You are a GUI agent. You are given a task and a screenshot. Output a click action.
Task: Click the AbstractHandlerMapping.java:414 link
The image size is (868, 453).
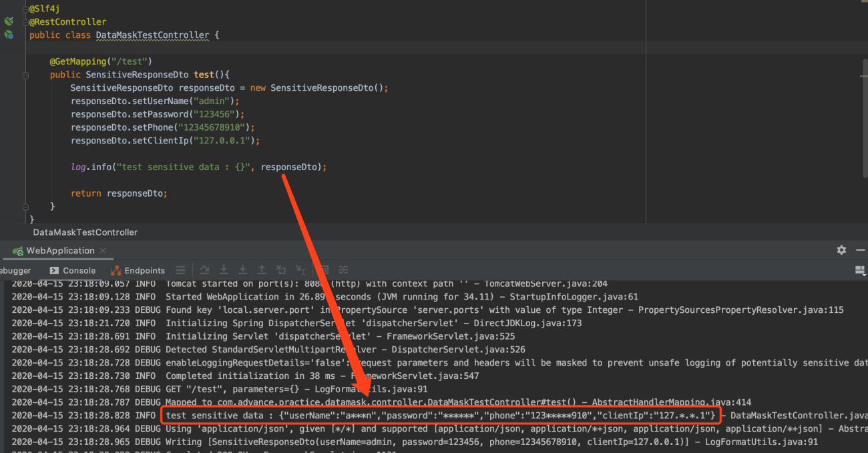point(672,402)
